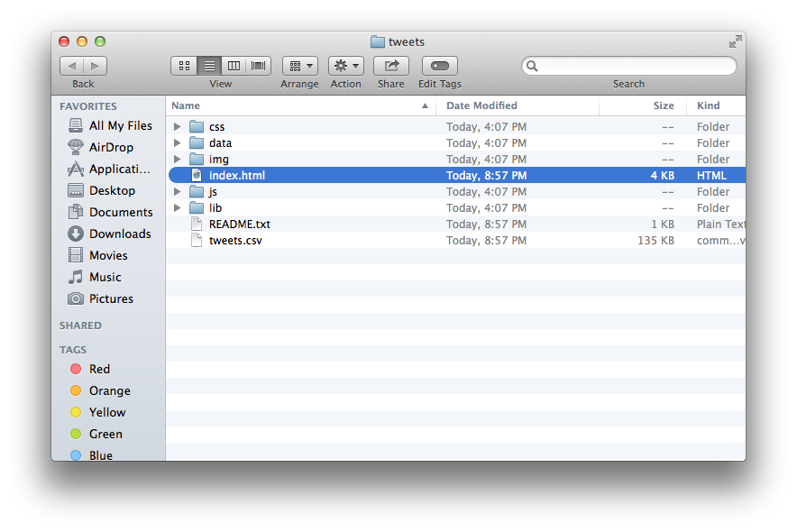Open the Arrange dropdown
797x532 pixels.
click(300, 66)
